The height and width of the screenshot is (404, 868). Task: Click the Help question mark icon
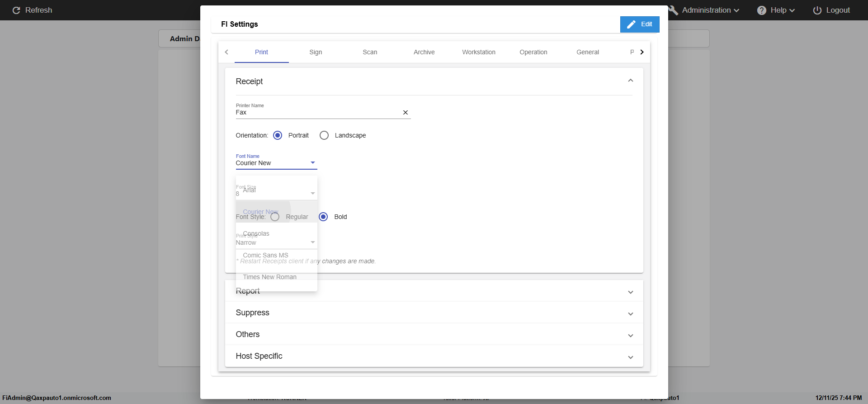click(762, 10)
